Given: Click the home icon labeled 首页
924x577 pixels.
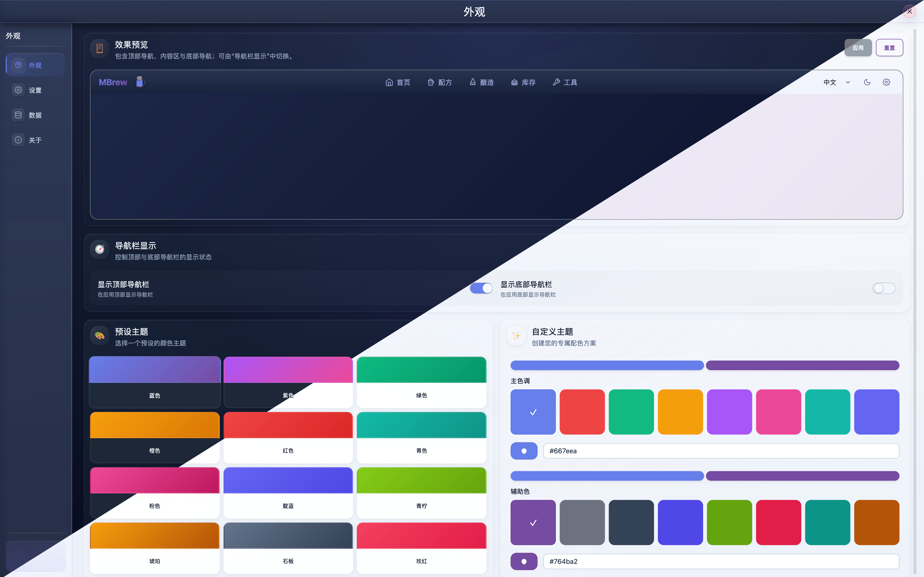Looking at the screenshot, I should (389, 82).
